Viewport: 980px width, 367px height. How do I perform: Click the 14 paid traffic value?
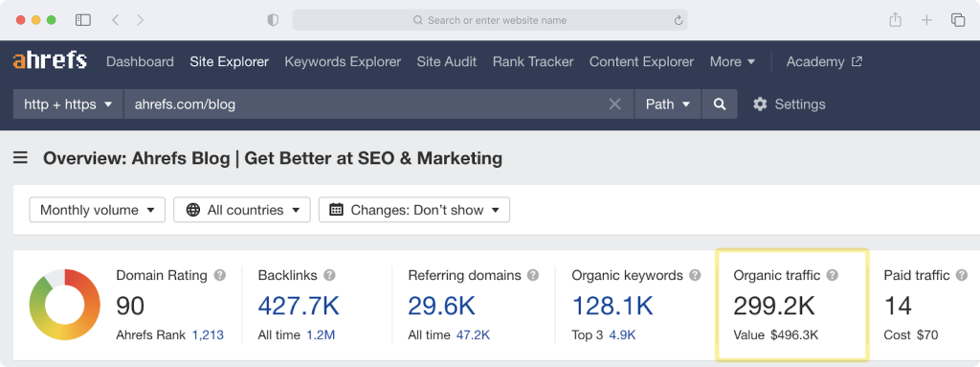tap(898, 306)
